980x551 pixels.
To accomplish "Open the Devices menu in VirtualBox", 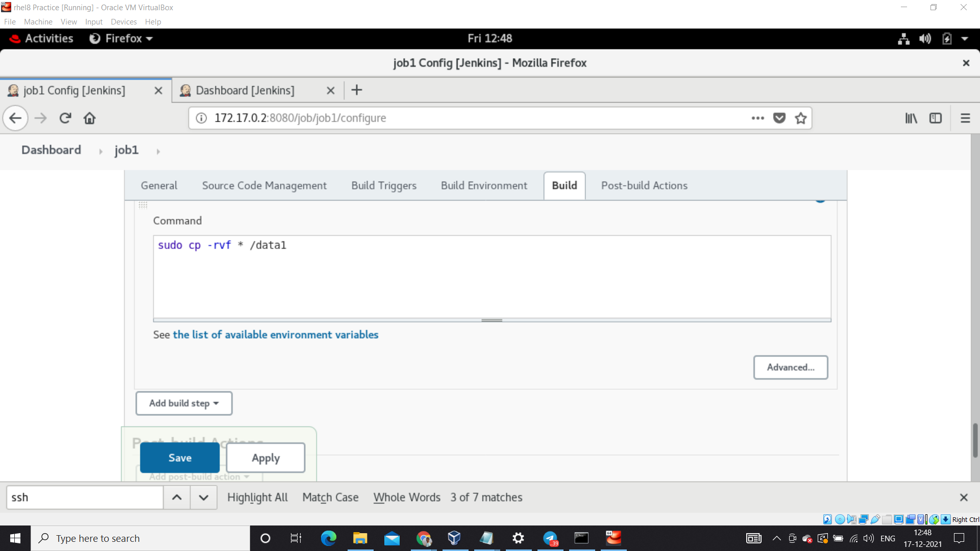I will pyautogui.click(x=124, y=21).
